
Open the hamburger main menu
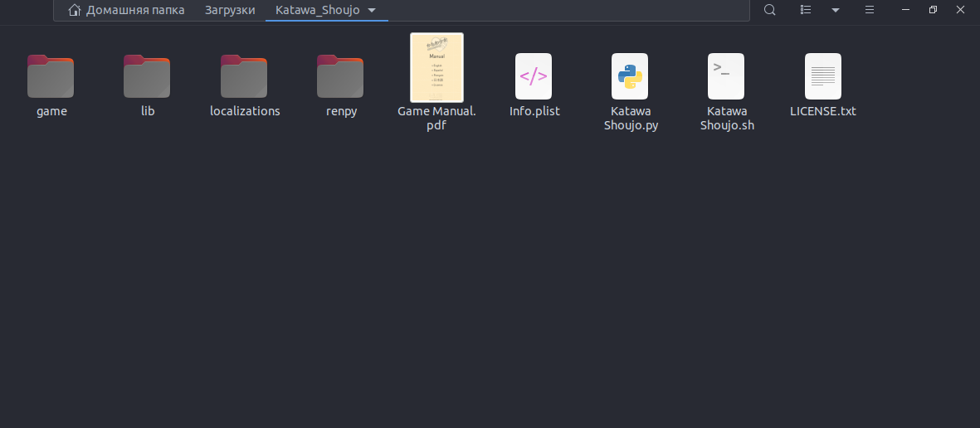pyautogui.click(x=870, y=10)
